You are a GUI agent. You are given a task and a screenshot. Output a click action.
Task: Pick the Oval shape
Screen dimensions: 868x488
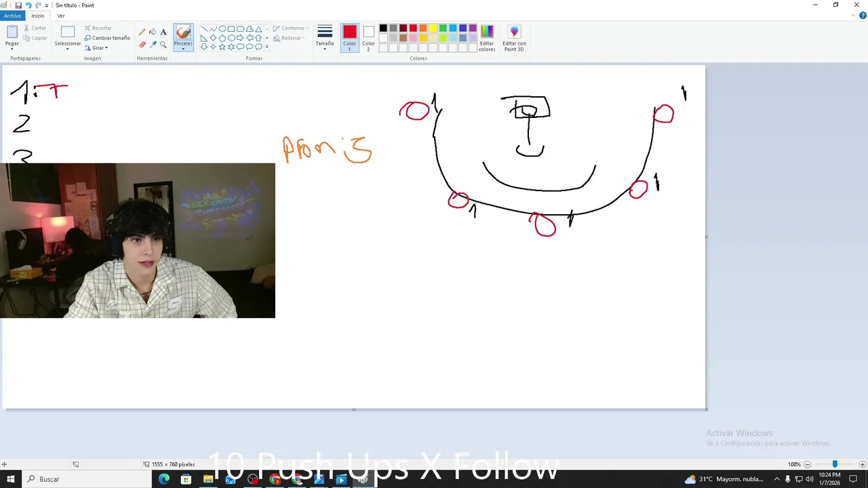[222, 29]
